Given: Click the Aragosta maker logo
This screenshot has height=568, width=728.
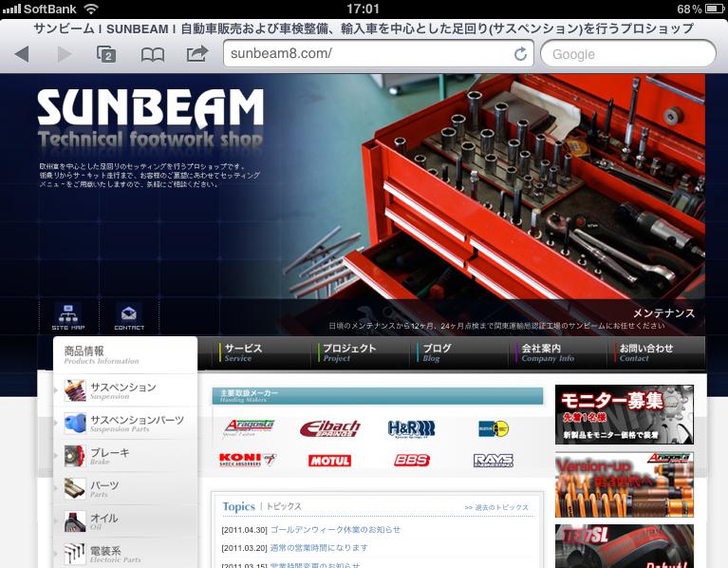Looking at the screenshot, I should (x=249, y=427).
